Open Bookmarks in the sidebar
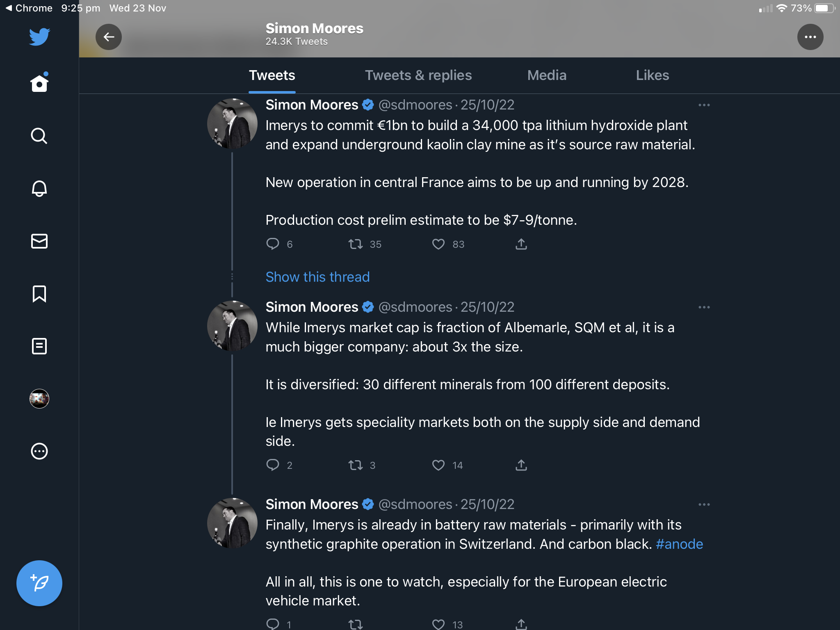The height and width of the screenshot is (630, 840). (x=39, y=294)
